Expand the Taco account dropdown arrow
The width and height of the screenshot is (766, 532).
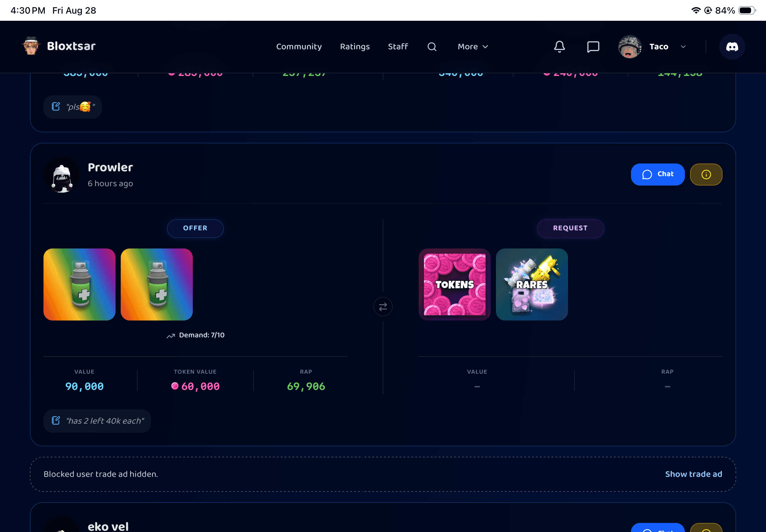pyautogui.click(x=683, y=47)
